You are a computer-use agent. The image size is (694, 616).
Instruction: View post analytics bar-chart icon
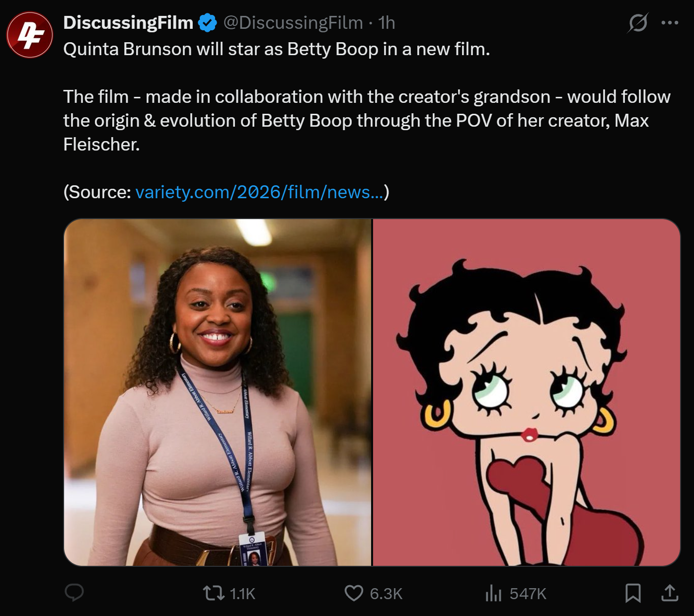[x=493, y=593]
